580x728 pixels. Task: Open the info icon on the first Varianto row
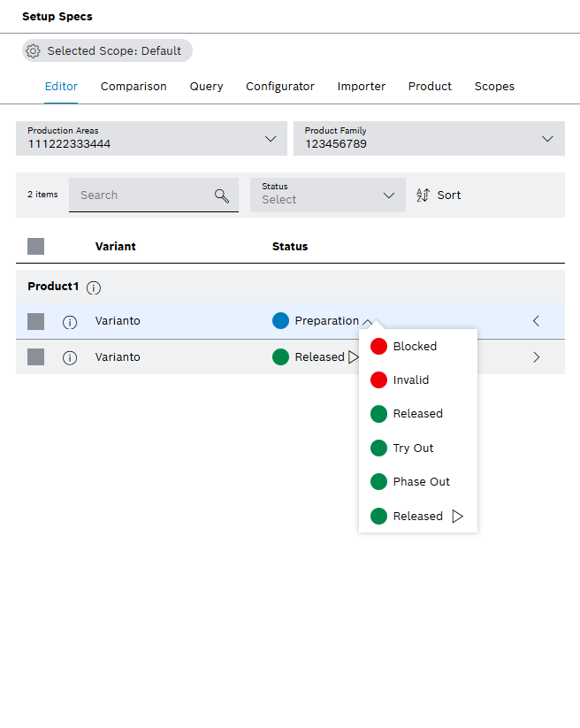coord(70,322)
